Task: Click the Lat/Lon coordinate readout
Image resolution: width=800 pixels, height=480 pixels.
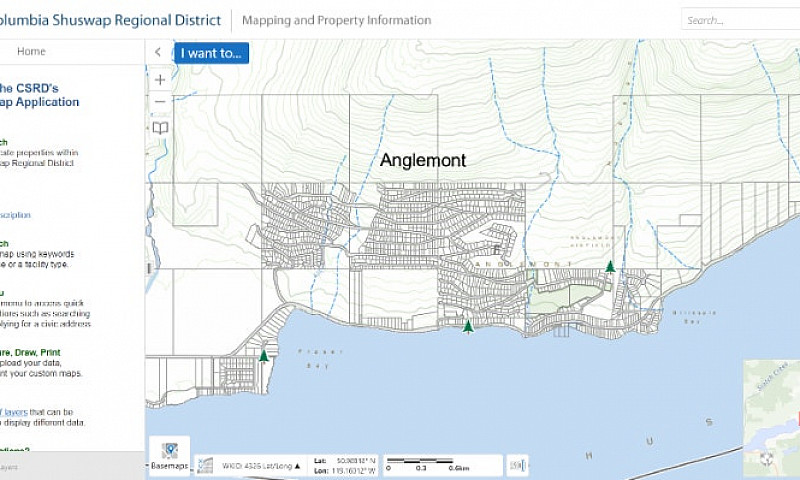Action: (344, 466)
